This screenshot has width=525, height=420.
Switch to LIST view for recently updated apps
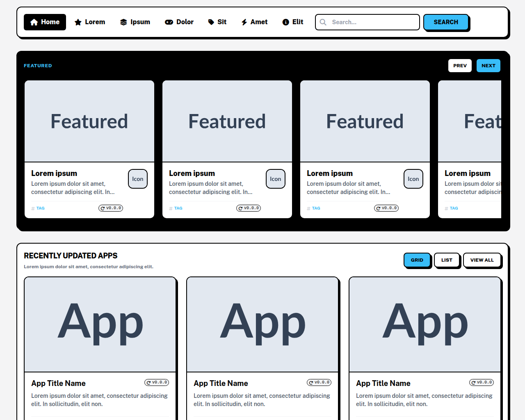point(447,260)
